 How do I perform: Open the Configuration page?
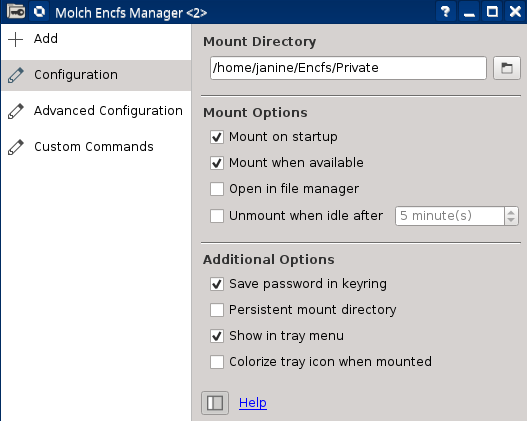pyautogui.click(x=96, y=75)
